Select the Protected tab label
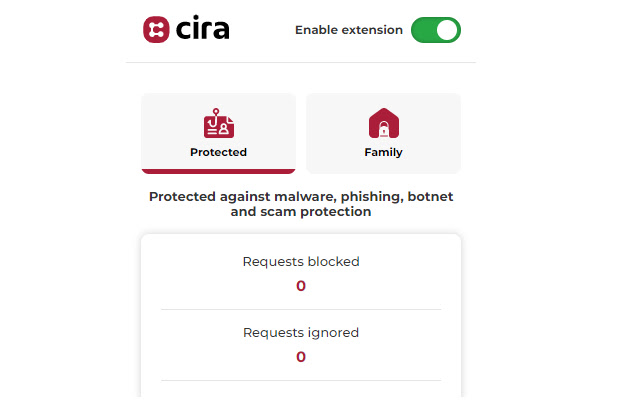The height and width of the screenshot is (400, 640). click(x=218, y=153)
